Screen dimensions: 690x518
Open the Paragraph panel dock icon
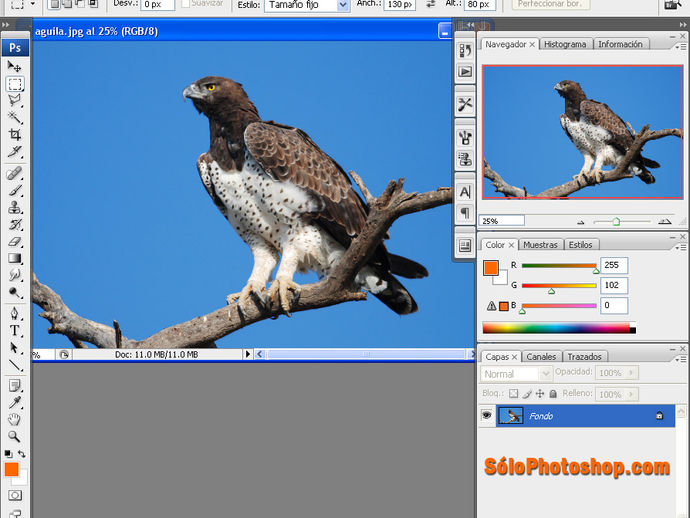pos(465,213)
